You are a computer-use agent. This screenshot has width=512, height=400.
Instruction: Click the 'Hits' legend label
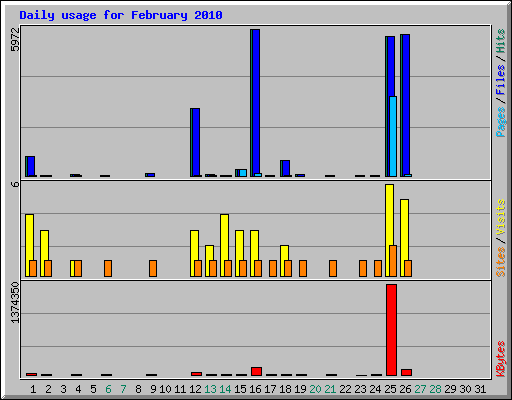point(501,41)
